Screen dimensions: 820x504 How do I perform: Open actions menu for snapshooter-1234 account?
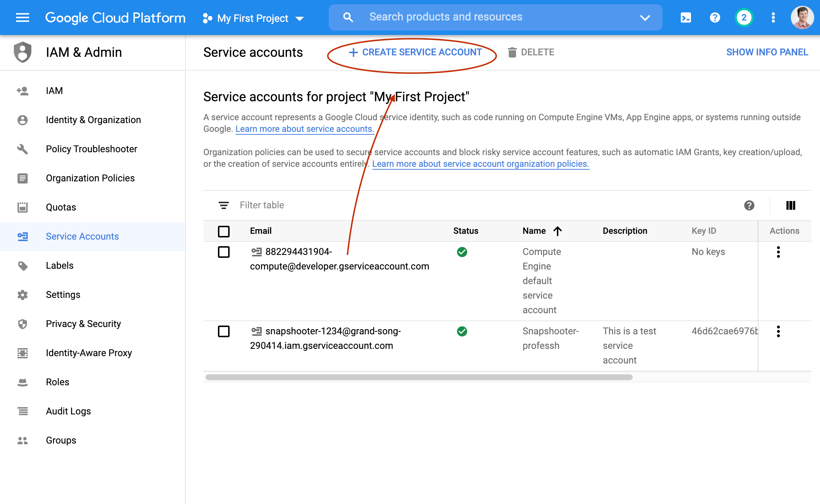[778, 331]
